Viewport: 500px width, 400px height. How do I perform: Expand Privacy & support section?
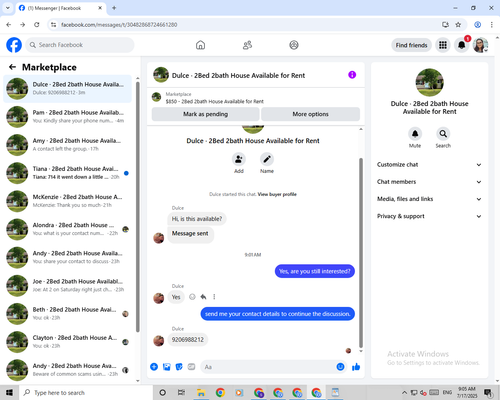click(429, 216)
